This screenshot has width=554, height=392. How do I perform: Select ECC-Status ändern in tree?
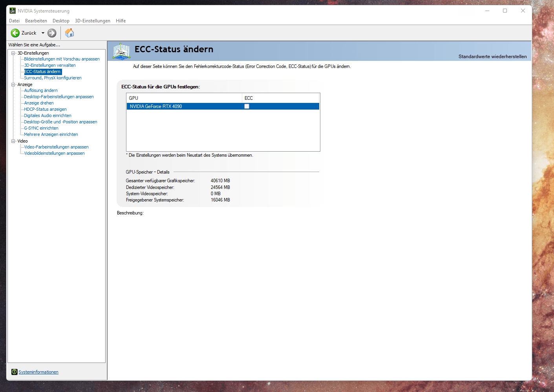42,71
